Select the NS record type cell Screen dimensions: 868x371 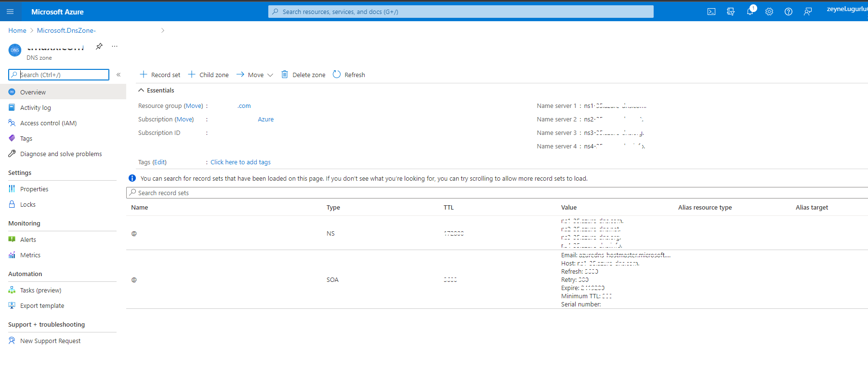330,233
